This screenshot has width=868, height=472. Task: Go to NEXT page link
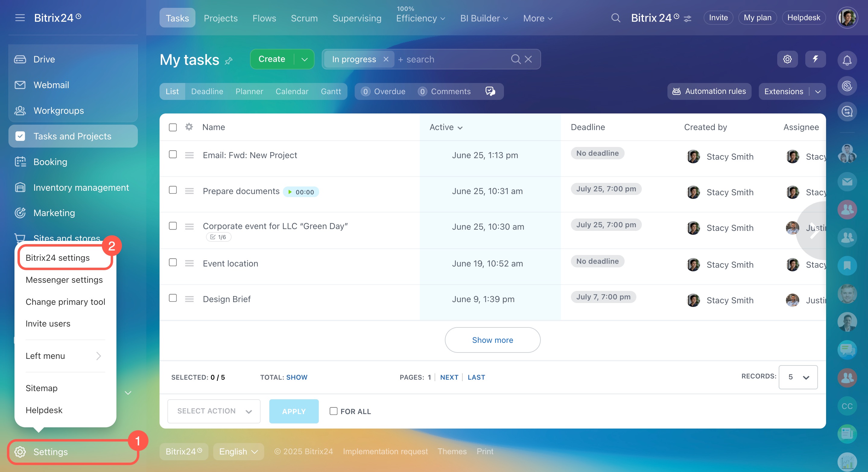point(449,377)
